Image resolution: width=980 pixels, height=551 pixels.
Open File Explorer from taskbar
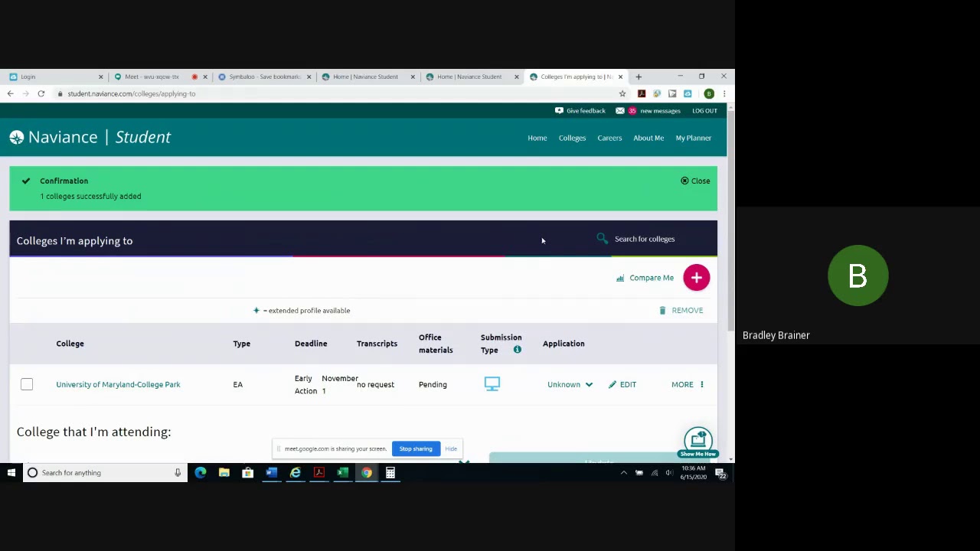[224, 473]
